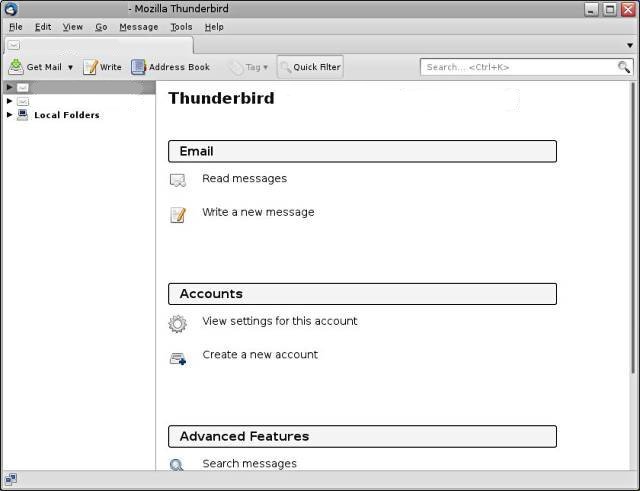Click the Thunderbird heading text
This screenshot has width=640, height=491.
click(x=221, y=98)
